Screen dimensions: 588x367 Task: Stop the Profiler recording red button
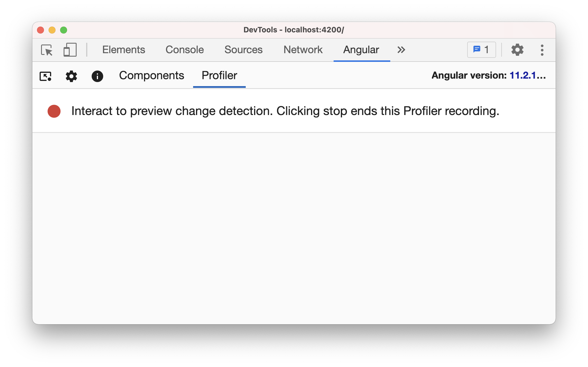pos(54,111)
